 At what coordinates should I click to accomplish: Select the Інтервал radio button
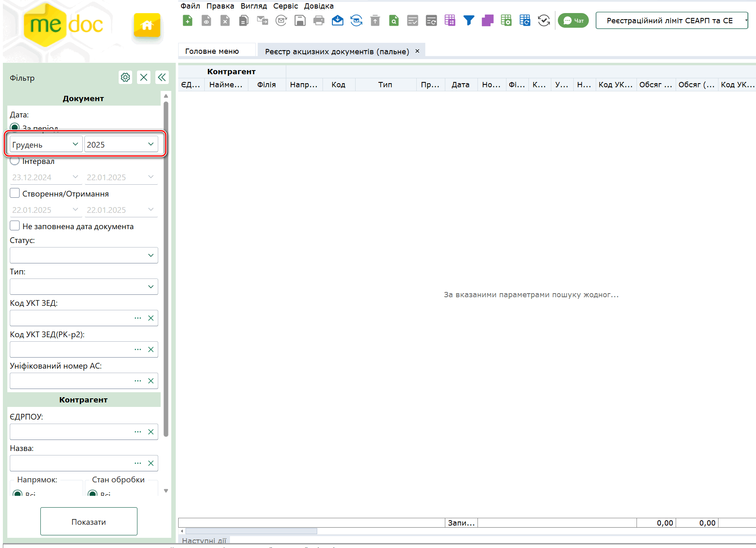click(15, 161)
